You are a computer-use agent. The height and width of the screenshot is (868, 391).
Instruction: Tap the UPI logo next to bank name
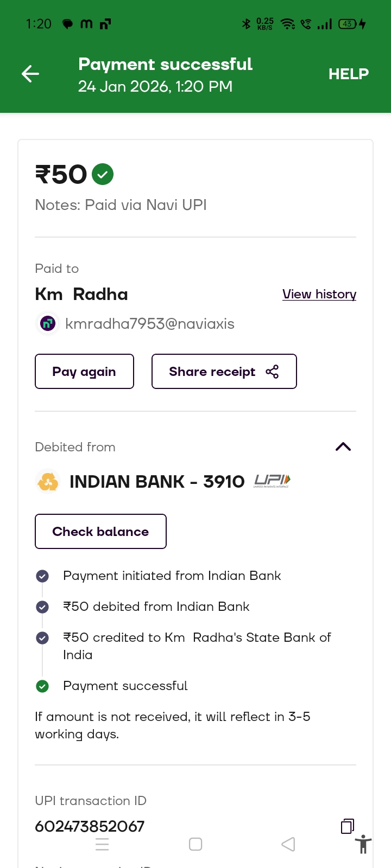272,481
